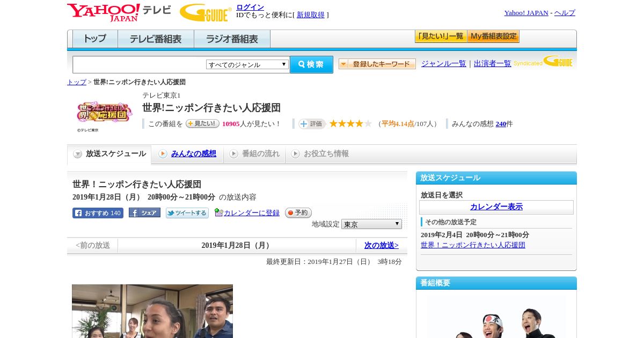The width and height of the screenshot is (644, 338).
Task: Click the 放送スケジュール tab arrow icon
Action: [x=78, y=154]
